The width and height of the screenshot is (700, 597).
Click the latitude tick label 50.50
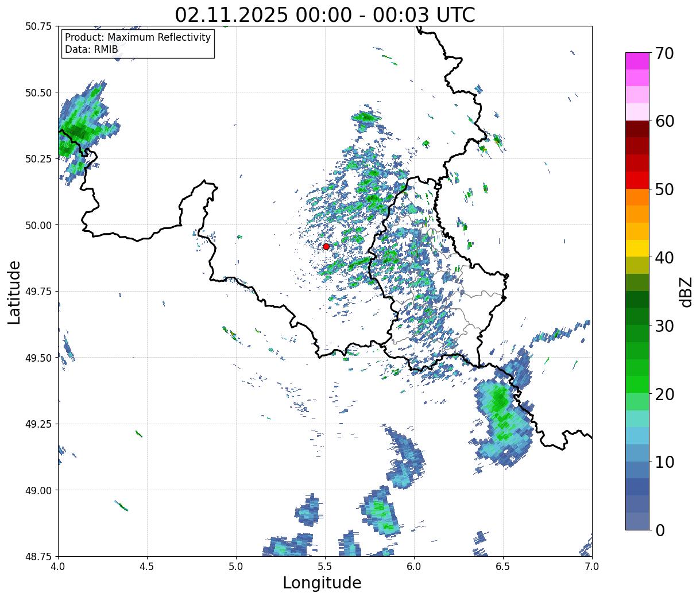[x=38, y=92]
